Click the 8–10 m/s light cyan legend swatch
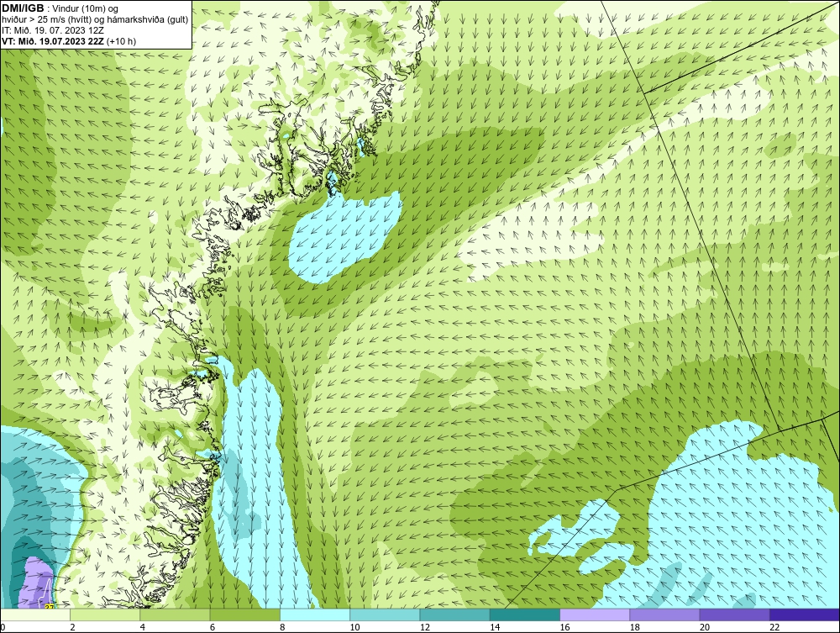Viewport: 840px width, 633px height. coord(315,615)
